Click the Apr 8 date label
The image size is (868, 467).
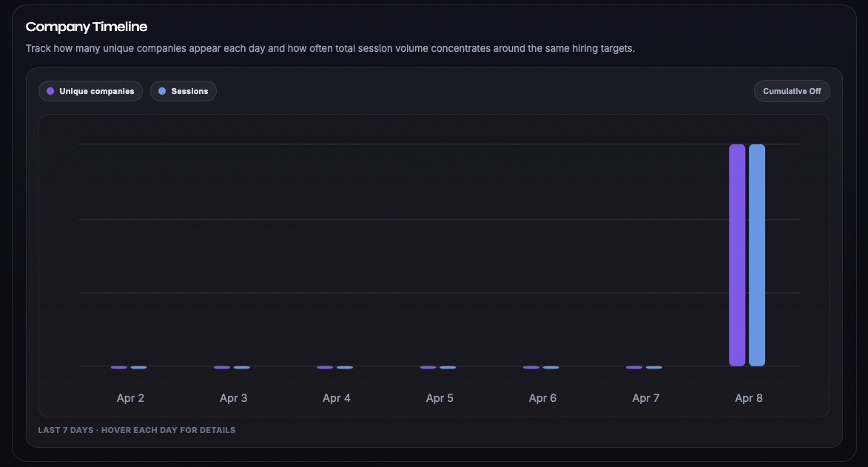point(748,397)
